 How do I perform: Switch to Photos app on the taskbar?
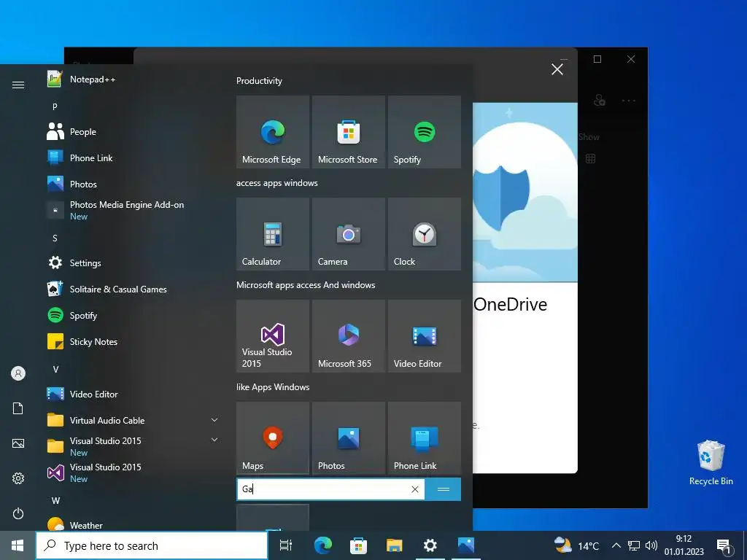(466, 545)
